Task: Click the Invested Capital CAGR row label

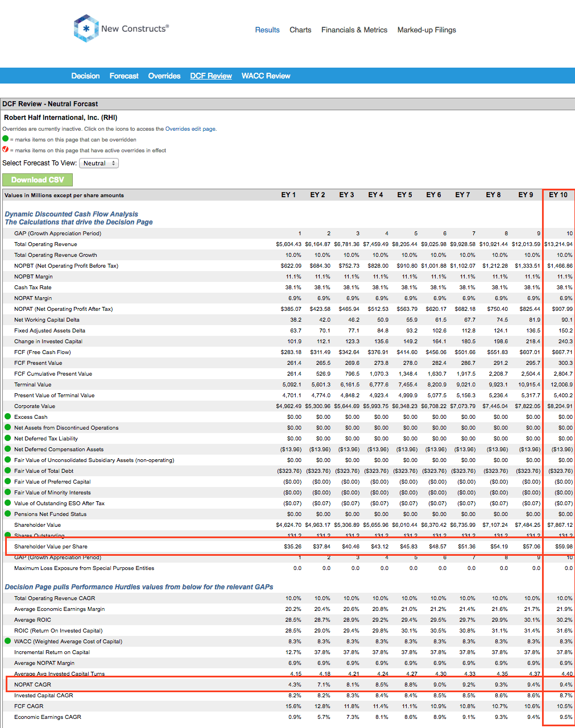Action: [x=44, y=695]
